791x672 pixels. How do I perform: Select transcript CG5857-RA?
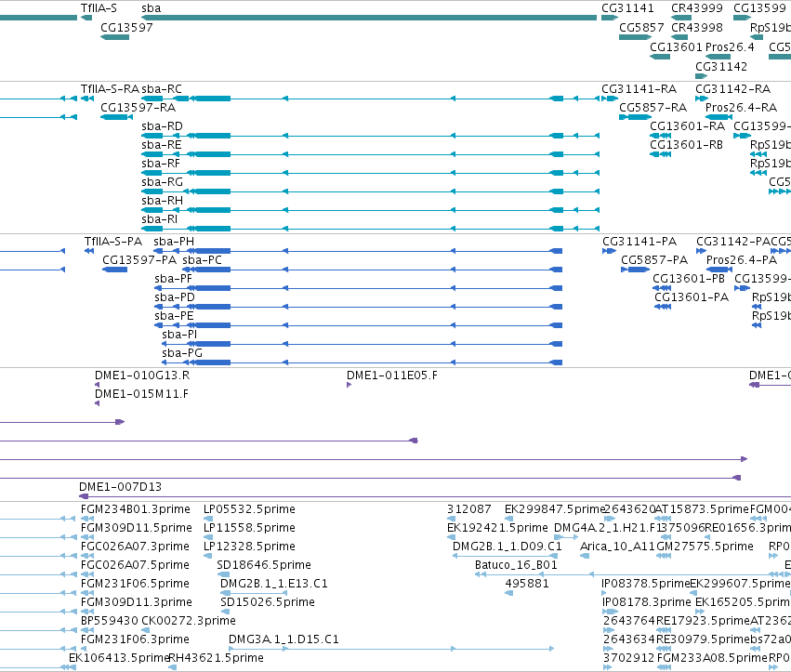(635, 117)
